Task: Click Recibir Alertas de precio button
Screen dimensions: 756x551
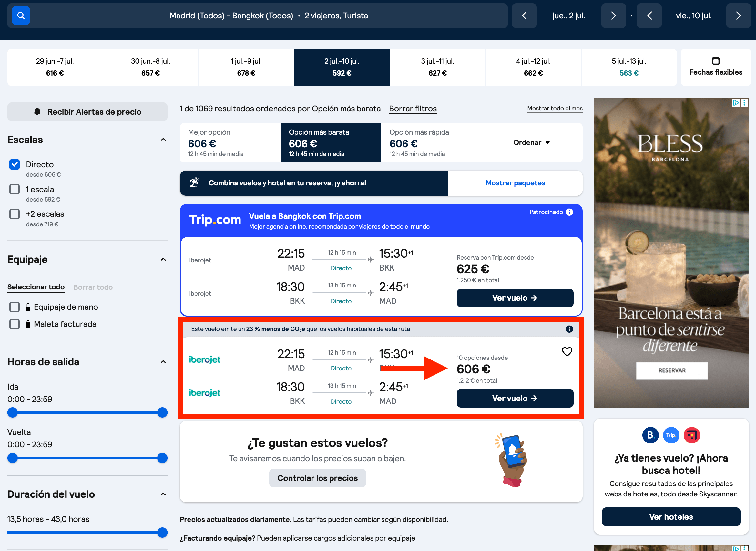Action: click(87, 112)
